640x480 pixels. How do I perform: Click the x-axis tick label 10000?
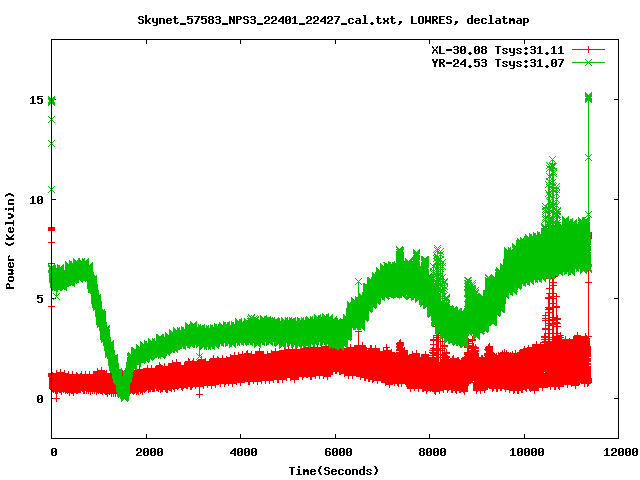(x=527, y=452)
